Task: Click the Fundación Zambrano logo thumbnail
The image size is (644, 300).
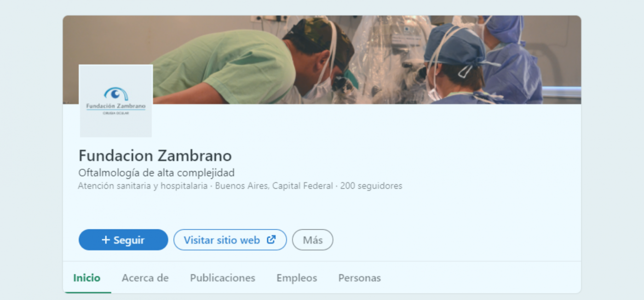Action: click(x=115, y=101)
